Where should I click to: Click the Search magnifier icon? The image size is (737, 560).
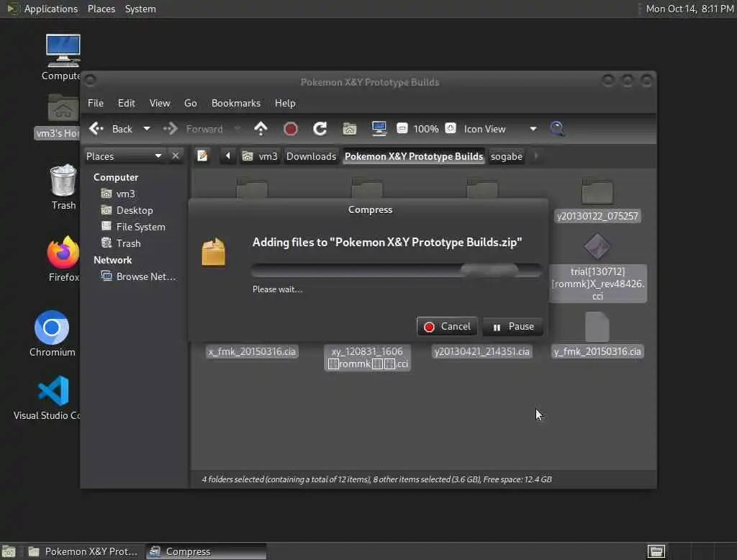click(558, 128)
